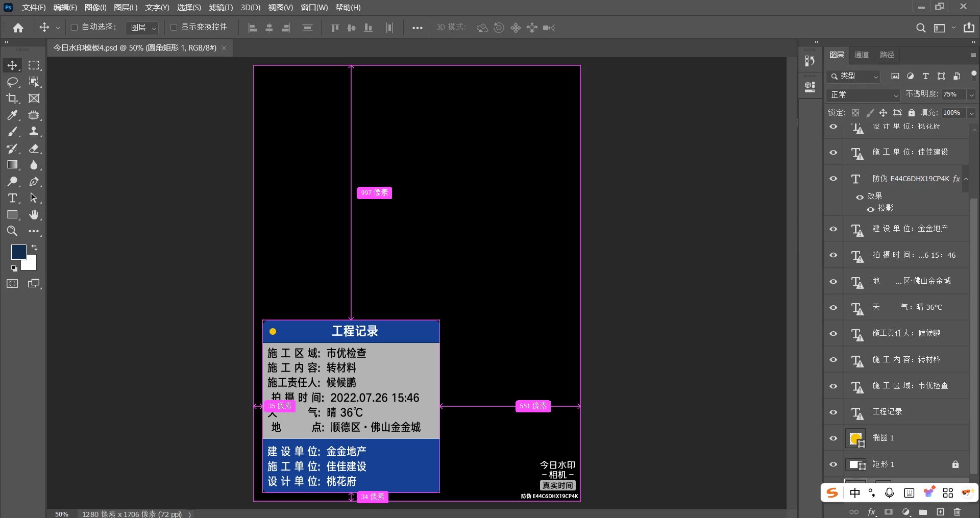Open the 窗口(W) menu
The image size is (980, 518).
click(x=314, y=8)
